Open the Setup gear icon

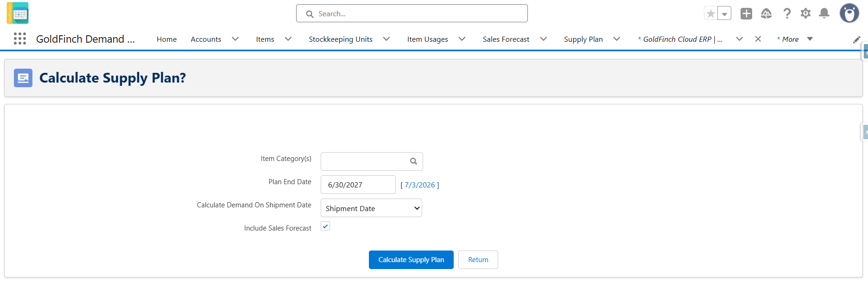[805, 13]
